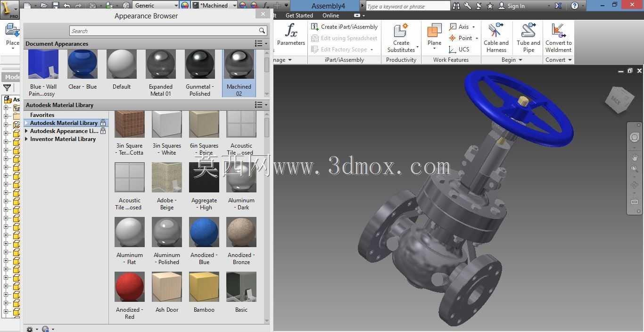Image resolution: width=644 pixels, height=332 pixels.
Task: Select Aluminum - Polished thumbnail
Action: coord(167,232)
